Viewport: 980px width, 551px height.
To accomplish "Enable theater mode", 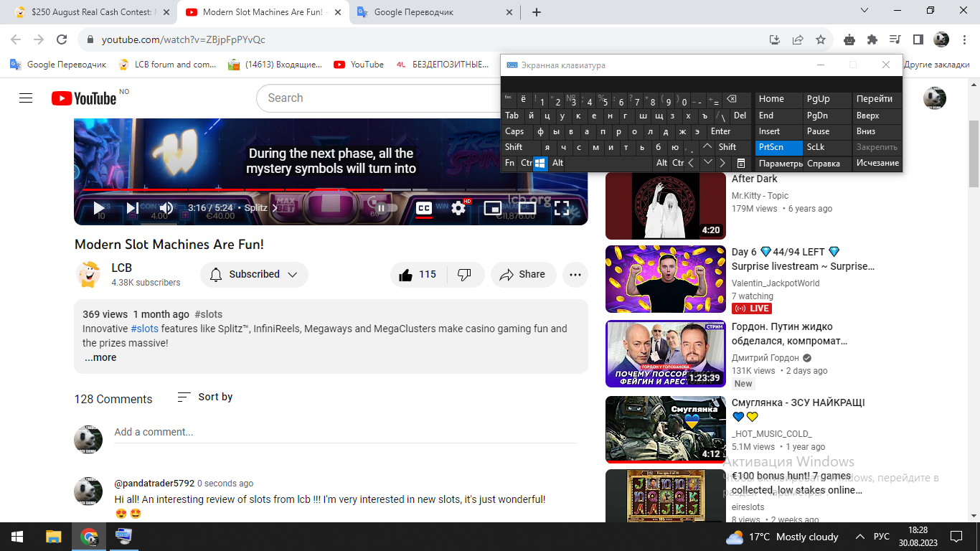I will 527,208.
